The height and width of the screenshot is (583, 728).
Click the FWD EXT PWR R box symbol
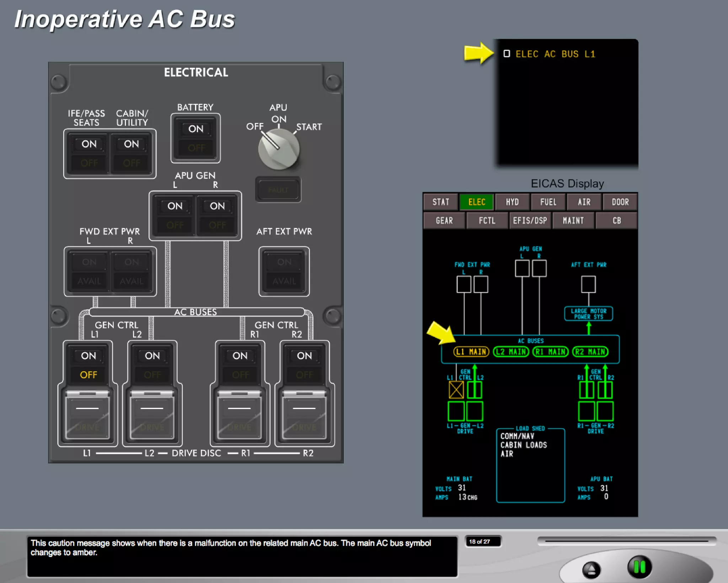pyautogui.click(x=481, y=284)
